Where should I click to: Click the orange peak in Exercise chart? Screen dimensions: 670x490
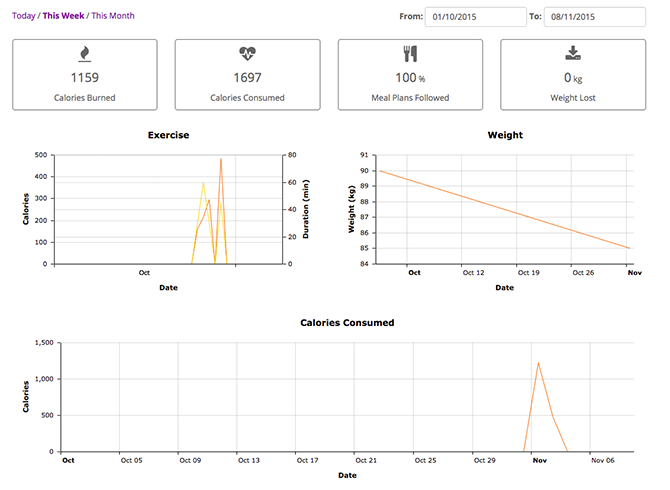click(221, 159)
